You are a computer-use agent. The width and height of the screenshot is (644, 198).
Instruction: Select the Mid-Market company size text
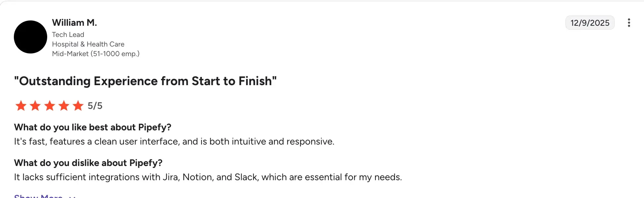pyautogui.click(x=96, y=53)
